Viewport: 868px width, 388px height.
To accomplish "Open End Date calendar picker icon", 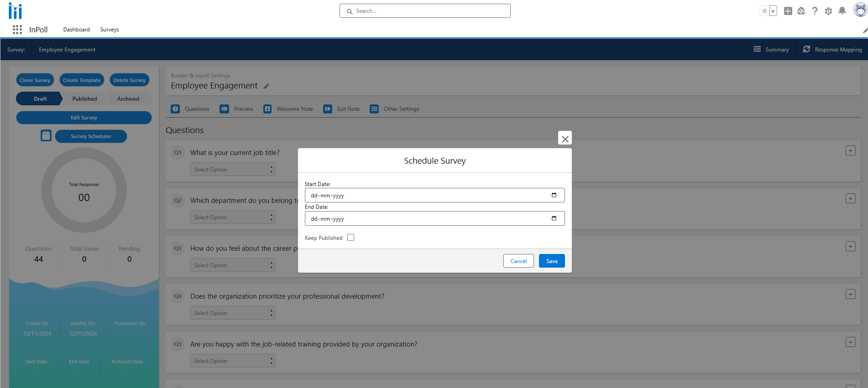I will (x=554, y=218).
